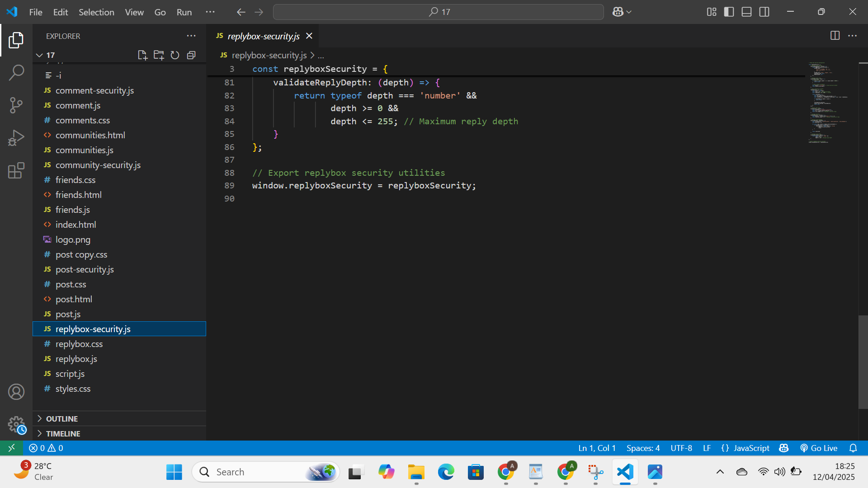Open File Explorer from taskbar
The width and height of the screenshot is (868, 488).
coord(416,472)
